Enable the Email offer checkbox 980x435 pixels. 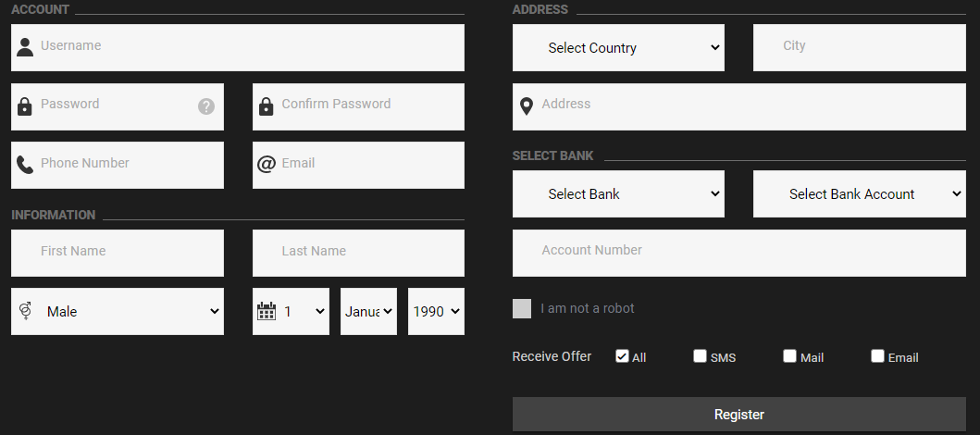click(x=877, y=356)
